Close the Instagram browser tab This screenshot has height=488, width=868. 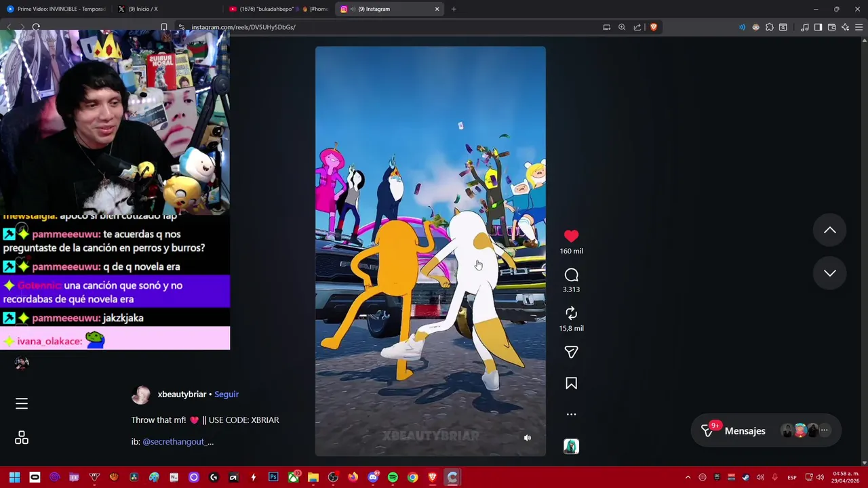(x=437, y=9)
